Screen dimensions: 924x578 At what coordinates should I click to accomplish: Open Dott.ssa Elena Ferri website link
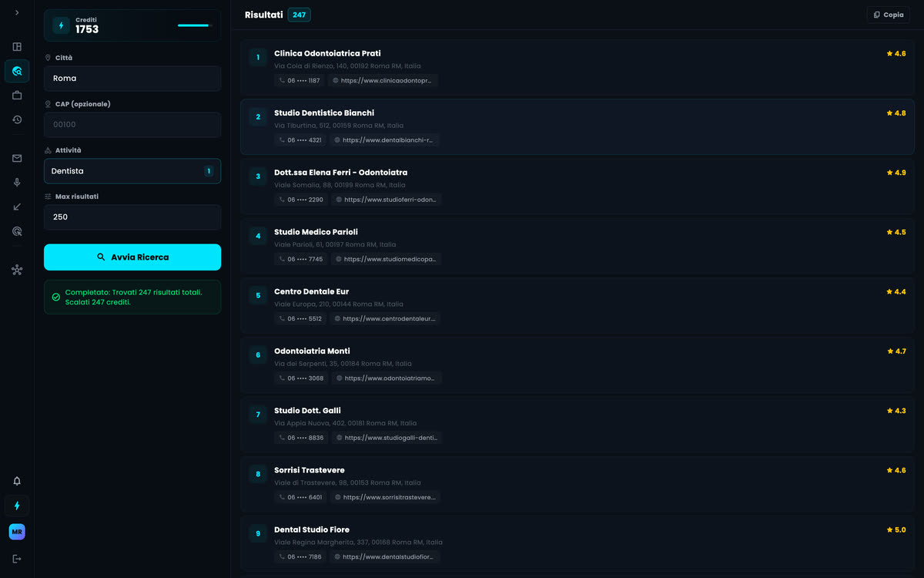387,200
